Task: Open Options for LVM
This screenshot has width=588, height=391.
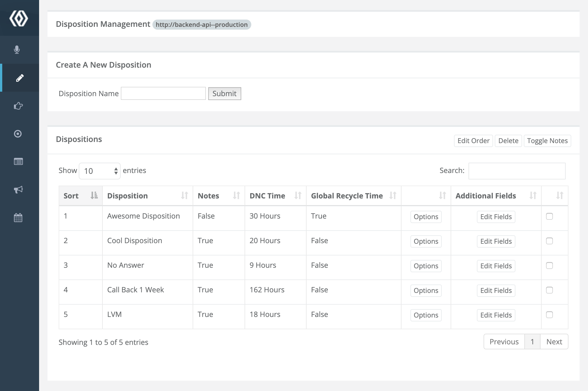Action: pyautogui.click(x=426, y=315)
